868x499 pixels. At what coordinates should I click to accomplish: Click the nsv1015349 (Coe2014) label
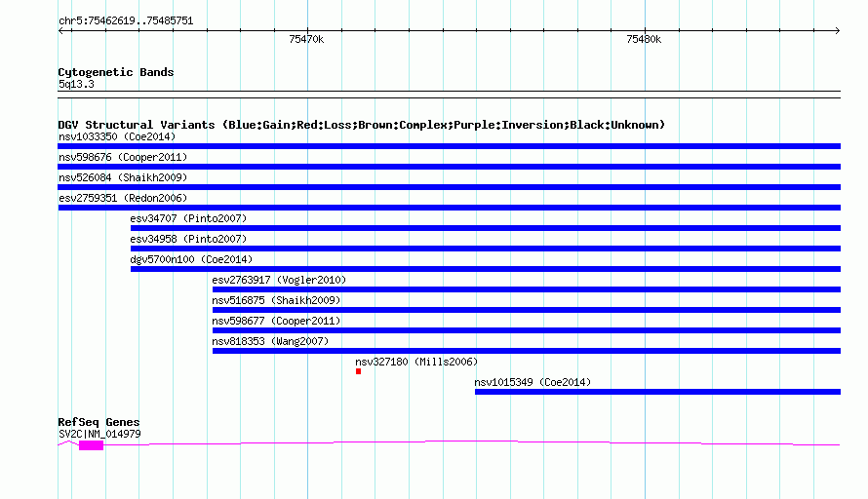(533, 382)
